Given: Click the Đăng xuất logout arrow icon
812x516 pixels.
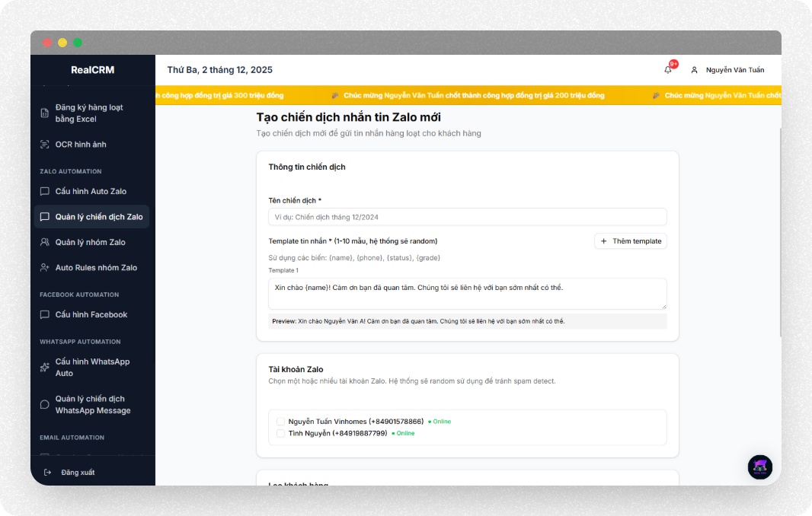Looking at the screenshot, I should (48, 472).
